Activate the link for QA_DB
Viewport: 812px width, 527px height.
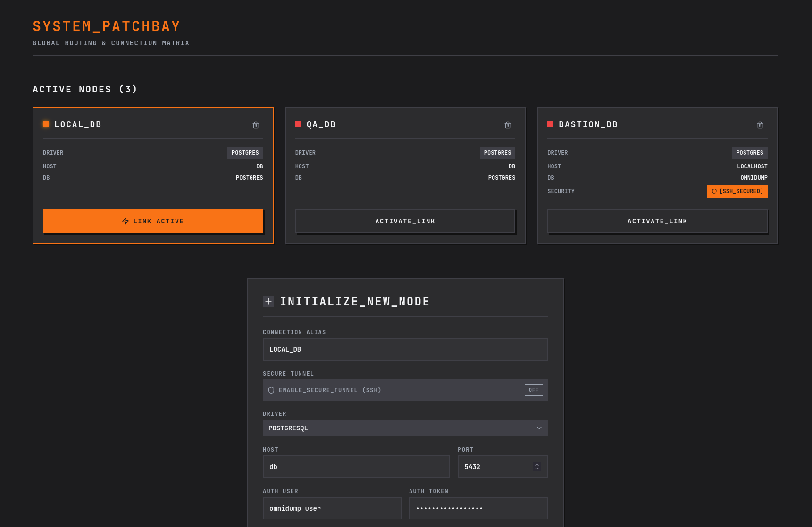(405, 221)
